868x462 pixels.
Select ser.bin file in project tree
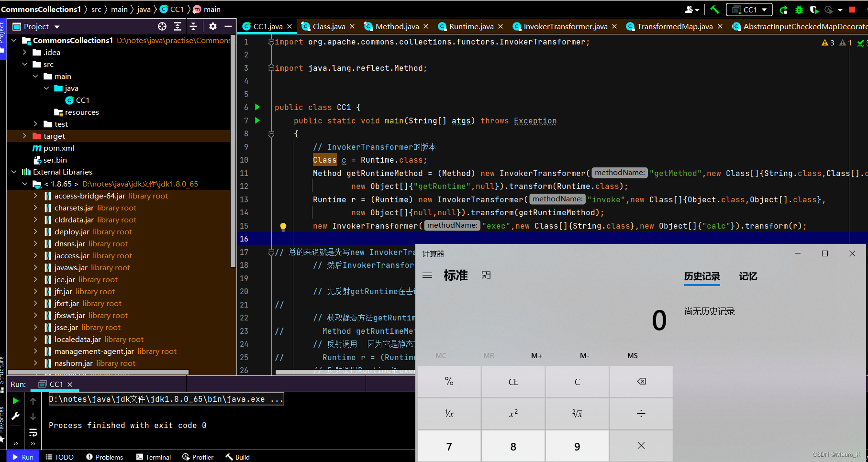pos(50,160)
